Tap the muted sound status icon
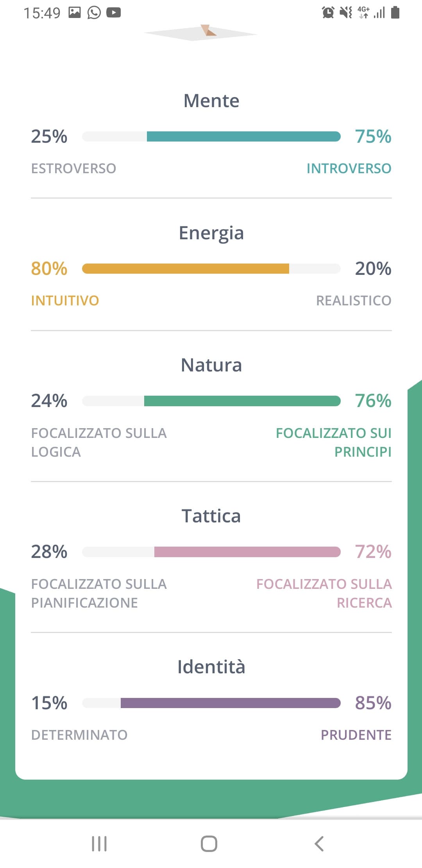The image size is (422, 868). (x=346, y=13)
